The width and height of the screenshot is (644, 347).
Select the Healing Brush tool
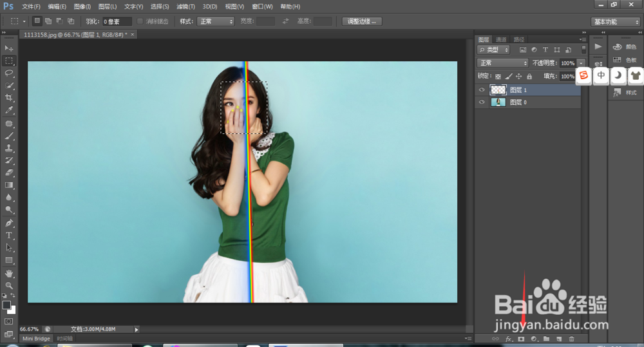(x=8, y=124)
